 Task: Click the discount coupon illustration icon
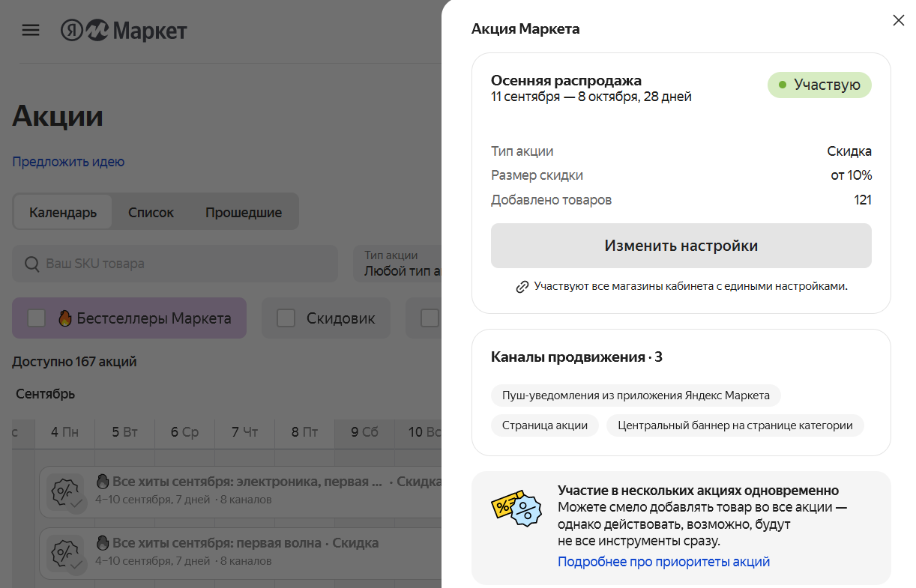tap(516, 507)
